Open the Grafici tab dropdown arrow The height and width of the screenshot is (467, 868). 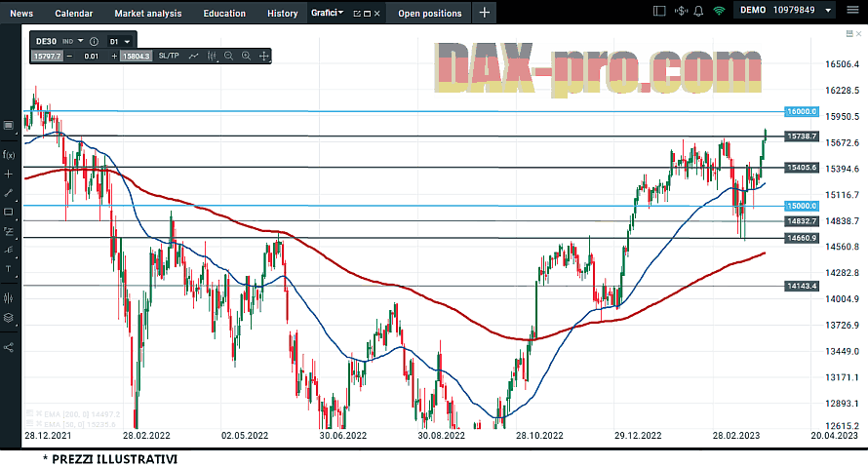341,12
